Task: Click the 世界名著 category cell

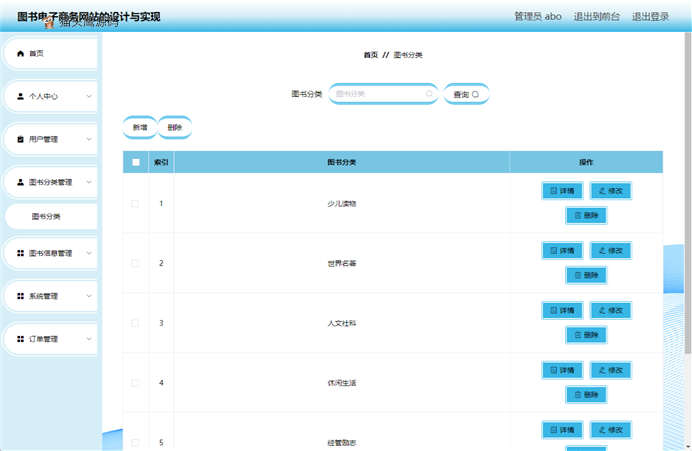Action: (342, 263)
